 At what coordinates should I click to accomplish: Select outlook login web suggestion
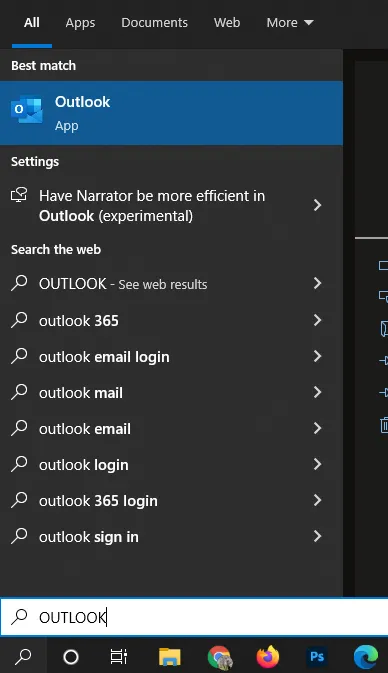pyautogui.click(x=171, y=464)
